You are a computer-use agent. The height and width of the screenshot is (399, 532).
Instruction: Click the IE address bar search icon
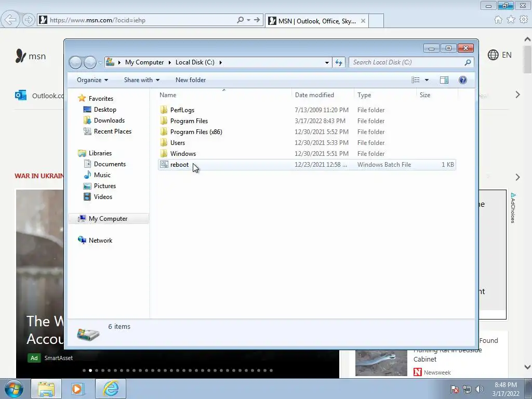240,20
